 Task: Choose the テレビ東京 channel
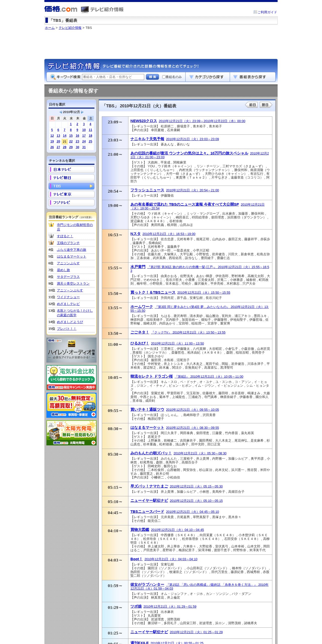pyautogui.click(x=71, y=194)
